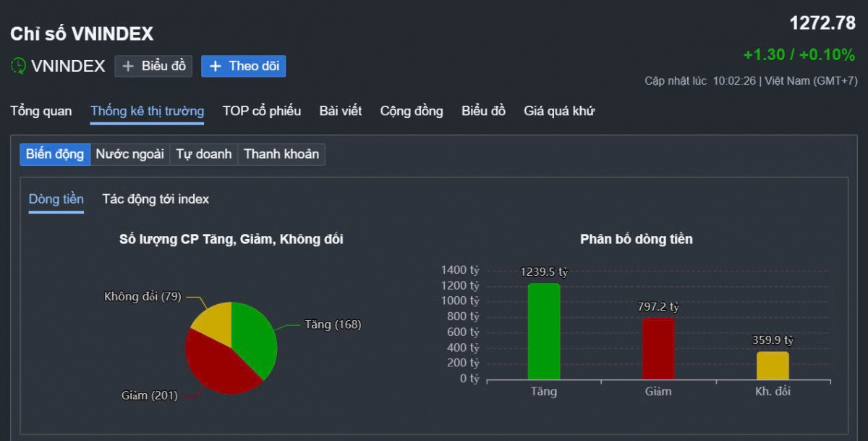The image size is (868, 441).
Task: Click the yellow Kh. đổi bar
Action: 773,366
